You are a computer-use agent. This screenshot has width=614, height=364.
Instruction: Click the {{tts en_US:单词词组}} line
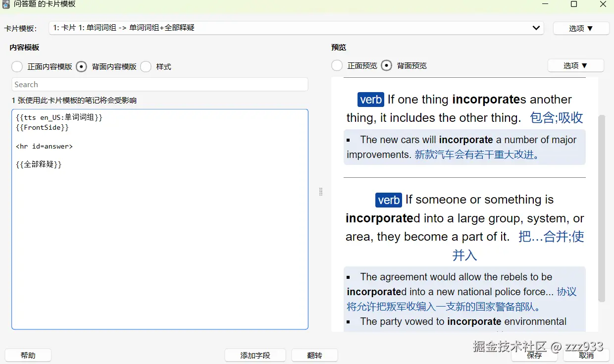[x=59, y=118]
